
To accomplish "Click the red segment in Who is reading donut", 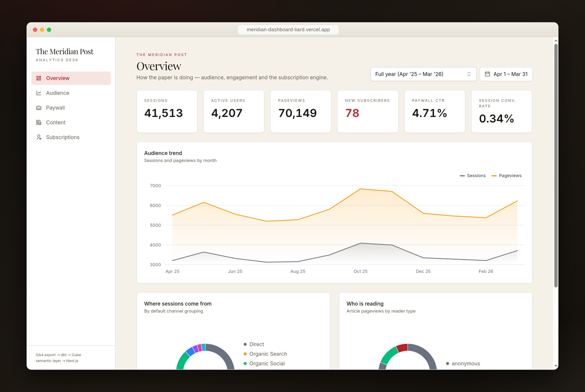I will point(403,348).
